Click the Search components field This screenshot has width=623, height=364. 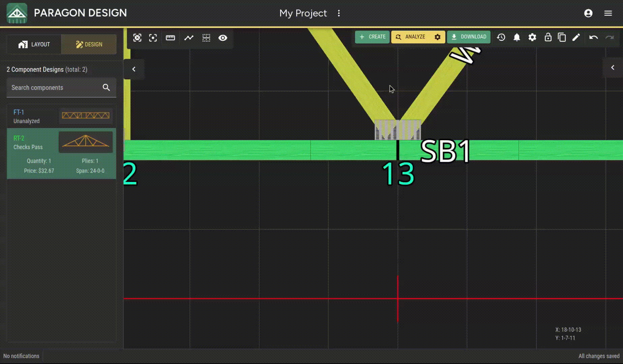54,88
